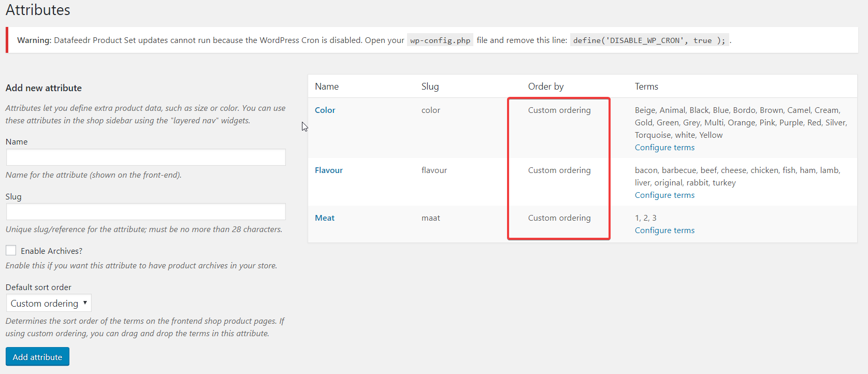Click the define('DISABLE_WP_CRON', true ); code snippet
The image size is (868, 374).
(x=649, y=40)
